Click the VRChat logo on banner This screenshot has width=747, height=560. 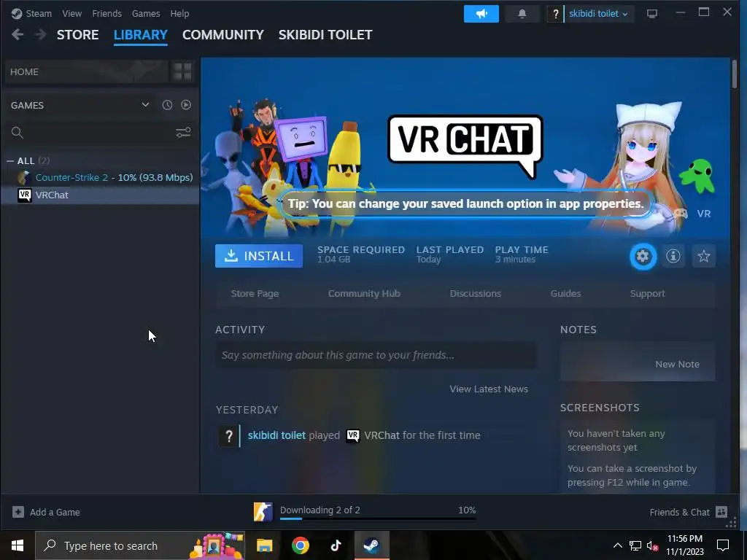pyautogui.click(x=465, y=146)
